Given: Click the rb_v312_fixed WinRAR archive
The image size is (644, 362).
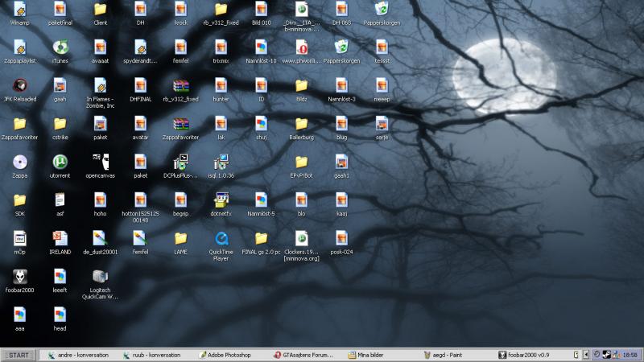Looking at the screenshot, I should pyautogui.click(x=180, y=84).
